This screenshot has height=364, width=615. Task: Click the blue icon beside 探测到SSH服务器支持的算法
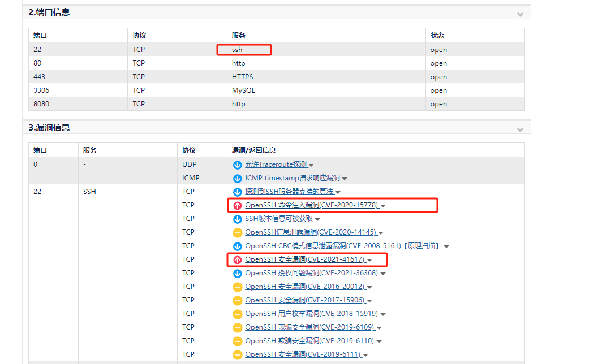[237, 192]
